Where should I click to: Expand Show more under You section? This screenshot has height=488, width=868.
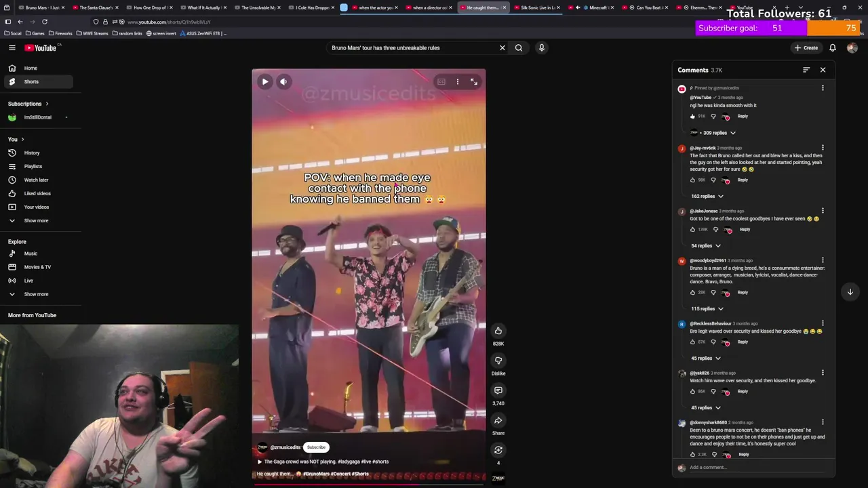pyautogui.click(x=37, y=220)
